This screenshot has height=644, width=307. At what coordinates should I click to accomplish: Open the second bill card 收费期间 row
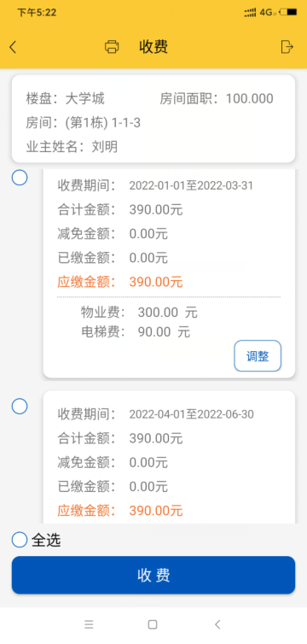coord(155,414)
